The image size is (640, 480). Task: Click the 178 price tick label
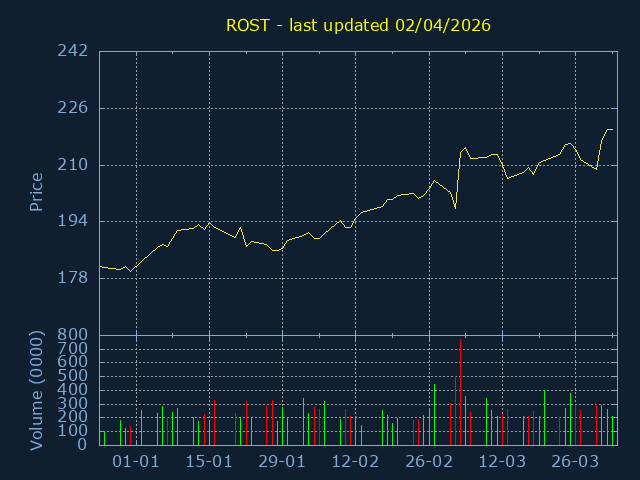72,278
